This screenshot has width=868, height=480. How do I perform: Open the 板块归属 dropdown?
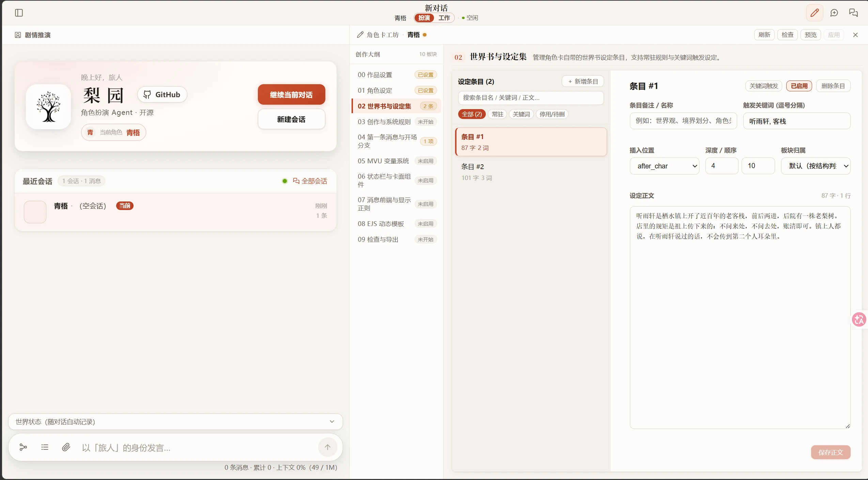pyautogui.click(x=816, y=166)
